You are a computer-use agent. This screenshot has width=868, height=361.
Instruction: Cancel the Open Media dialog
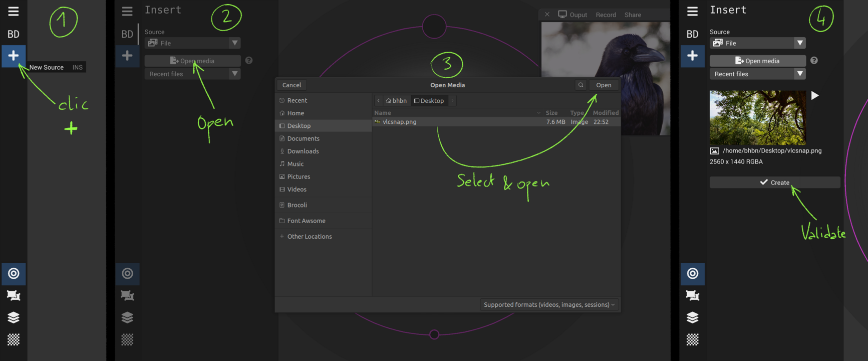[292, 85]
